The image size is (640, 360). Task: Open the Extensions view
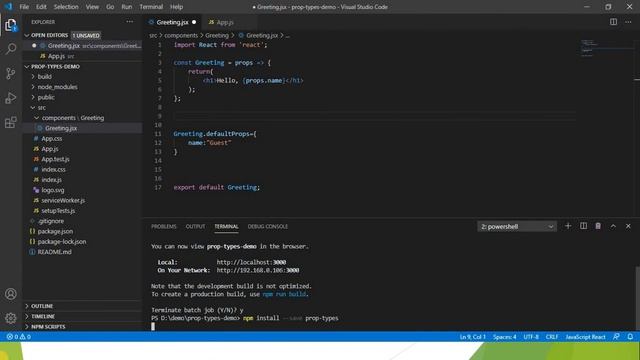[11, 122]
